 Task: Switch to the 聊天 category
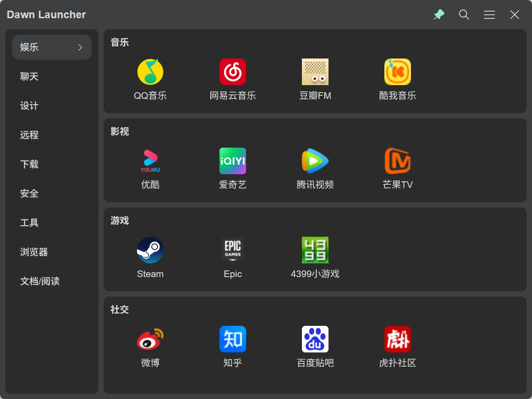(52, 77)
